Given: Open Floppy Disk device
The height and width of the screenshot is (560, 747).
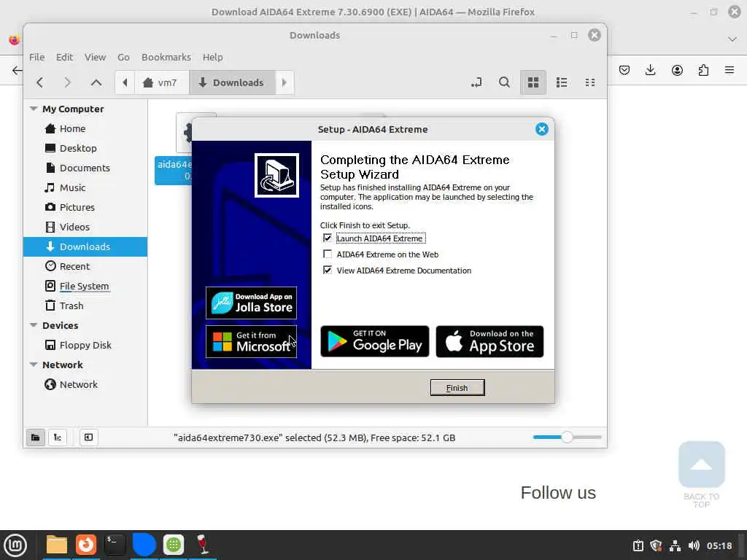Looking at the screenshot, I should 85,345.
